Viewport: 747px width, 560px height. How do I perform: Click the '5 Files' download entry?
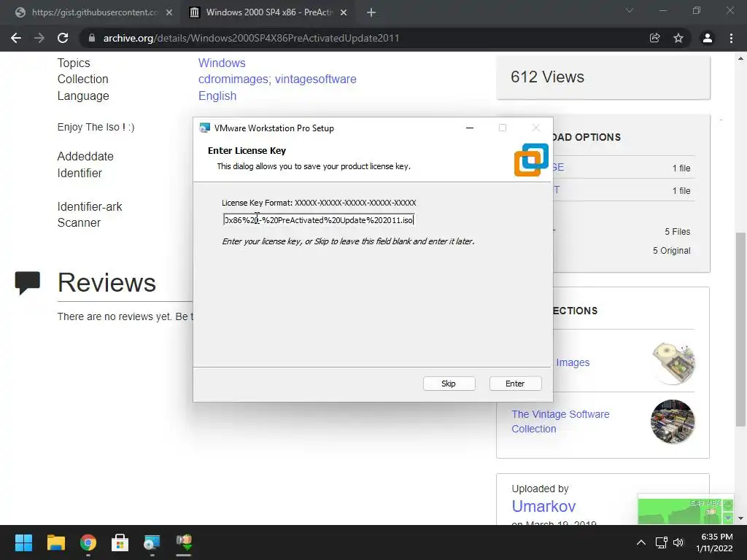click(x=678, y=231)
